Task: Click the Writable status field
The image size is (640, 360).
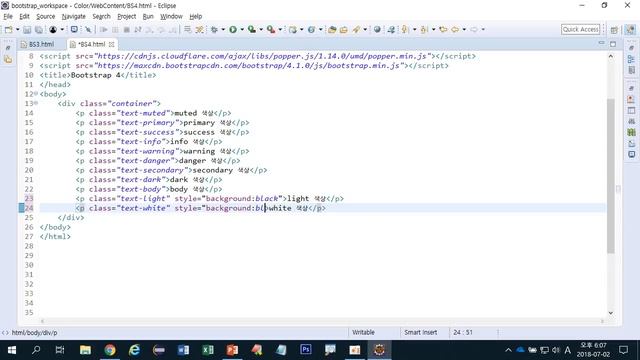Action: (x=363, y=332)
